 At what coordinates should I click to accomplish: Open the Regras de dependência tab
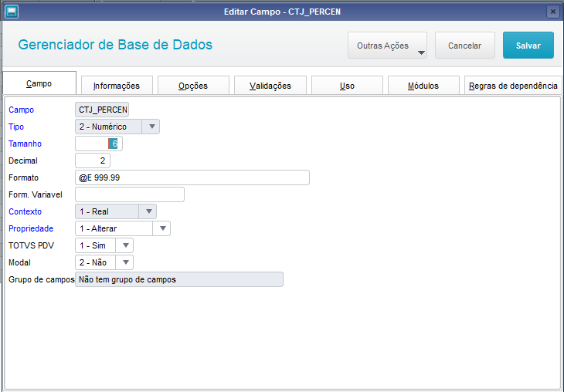click(513, 86)
